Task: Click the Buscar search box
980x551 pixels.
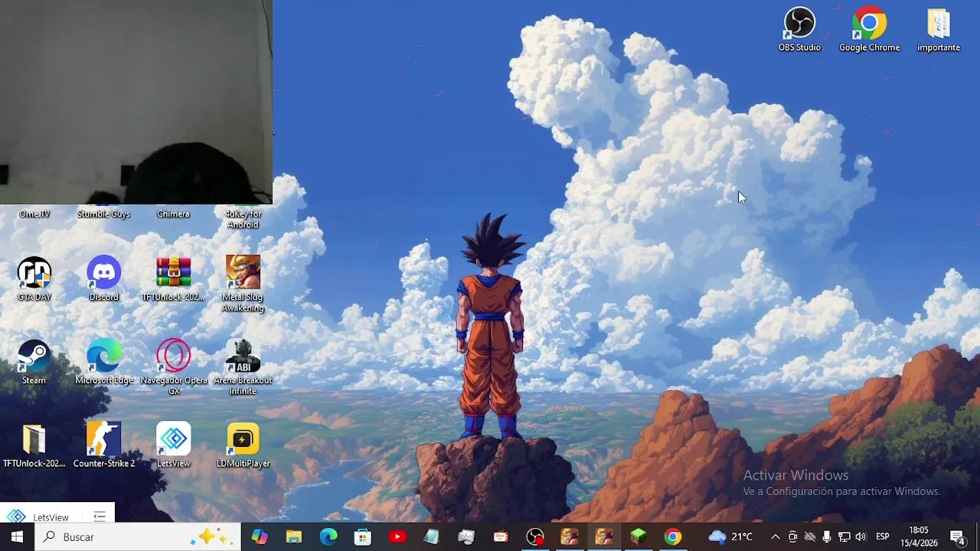Action: pos(138,537)
